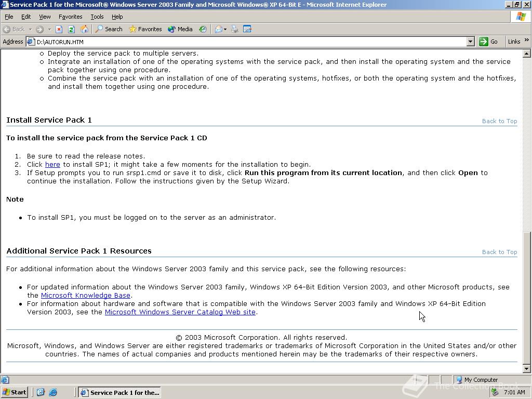The width and height of the screenshot is (532, 399).
Task: Click 'Deploy the service pack to multiple servers' line
Action: tap(123, 54)
